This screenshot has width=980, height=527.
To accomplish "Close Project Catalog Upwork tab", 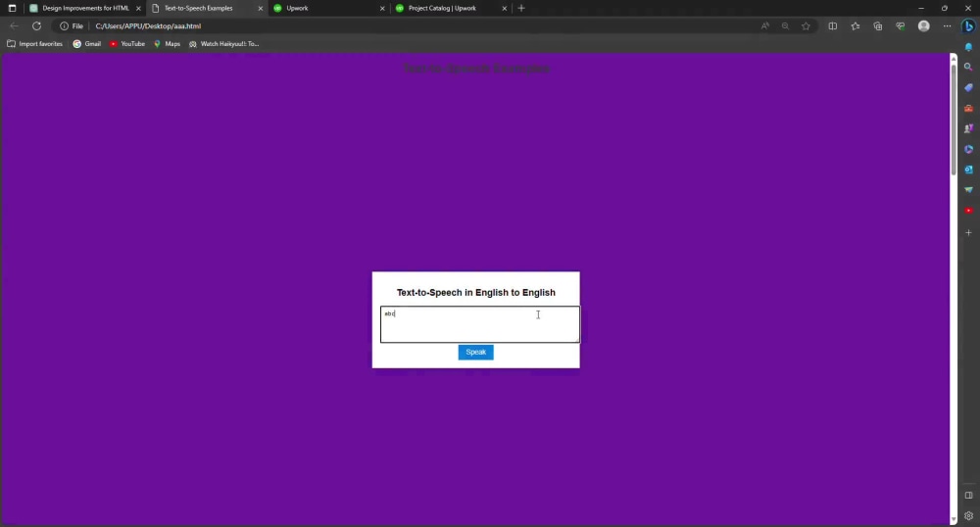I will click(x=505, y=8).
